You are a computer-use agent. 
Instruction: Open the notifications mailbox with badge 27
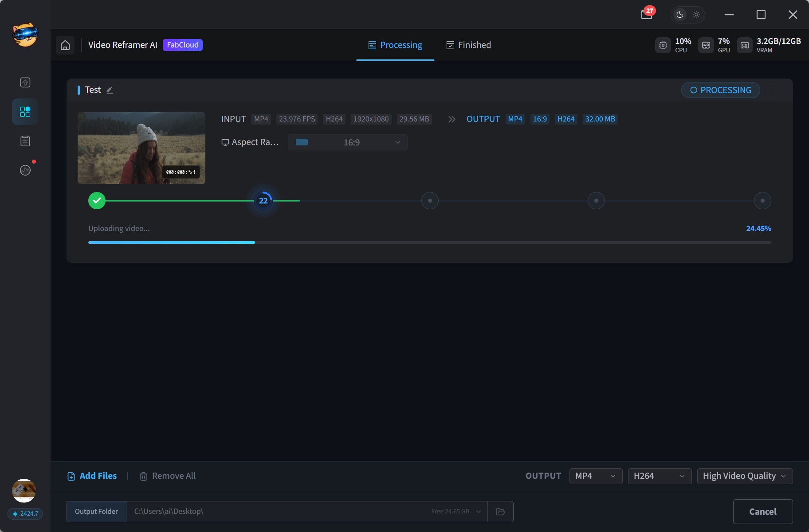click(647, 15)
